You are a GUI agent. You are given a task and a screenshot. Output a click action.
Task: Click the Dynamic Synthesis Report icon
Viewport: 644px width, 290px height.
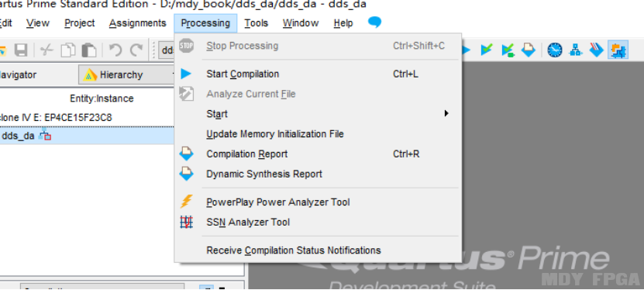(x=186, y=174)
